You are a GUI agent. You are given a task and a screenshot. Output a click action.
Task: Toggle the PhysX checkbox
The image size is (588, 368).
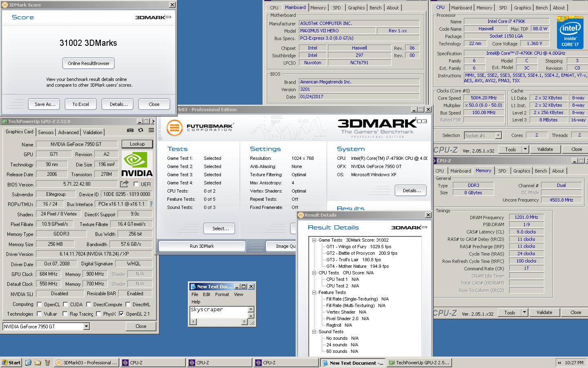[x=98, y=314]
